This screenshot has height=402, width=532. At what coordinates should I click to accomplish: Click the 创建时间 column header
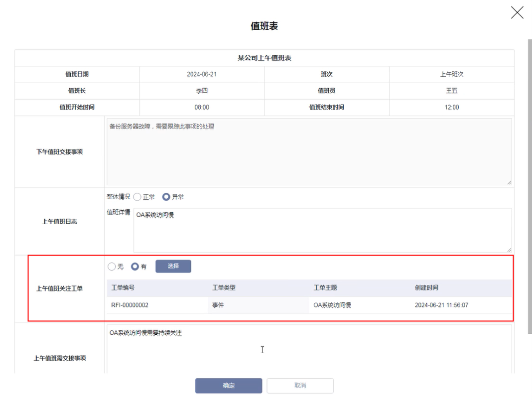(426, 288)
